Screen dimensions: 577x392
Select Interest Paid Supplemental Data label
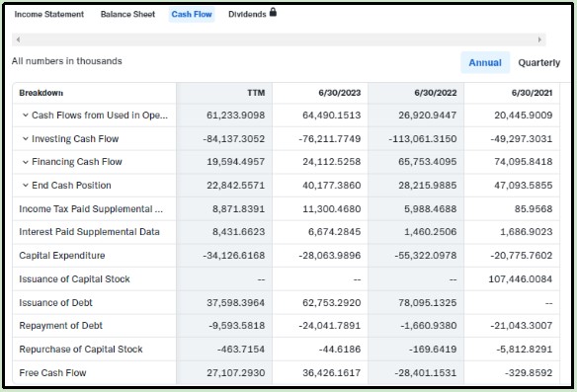[x=90, y=232]
